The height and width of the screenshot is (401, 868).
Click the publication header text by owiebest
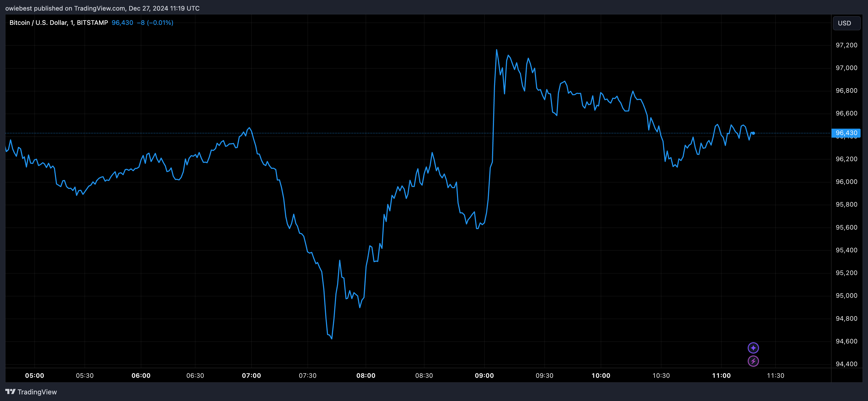click(102, 8)
